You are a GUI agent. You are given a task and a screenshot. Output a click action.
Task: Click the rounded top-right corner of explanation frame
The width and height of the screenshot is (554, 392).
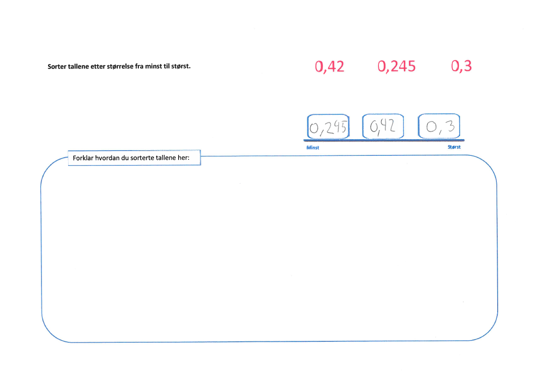point(489,165)
